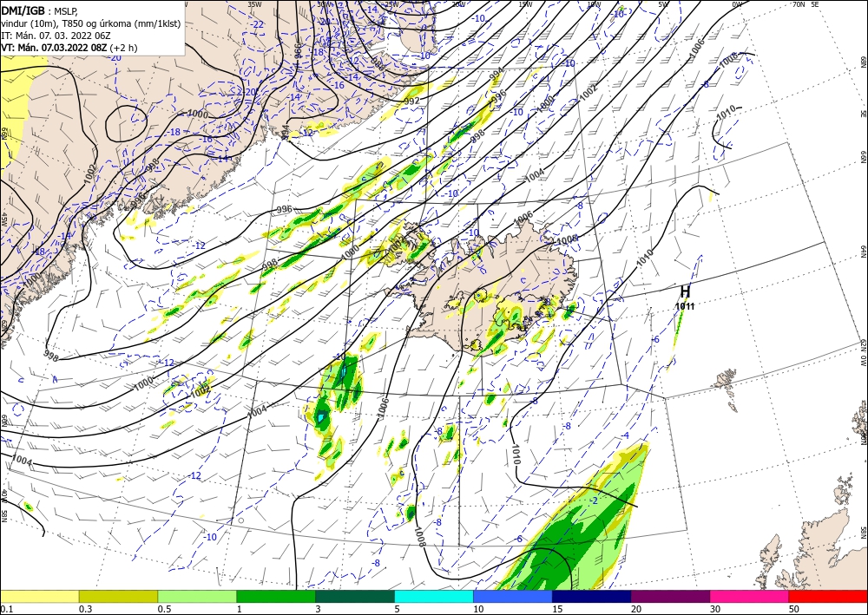Screen dimensions: 868x615
Task: Click the 35W longitude label
Action: tap(254, 3)
